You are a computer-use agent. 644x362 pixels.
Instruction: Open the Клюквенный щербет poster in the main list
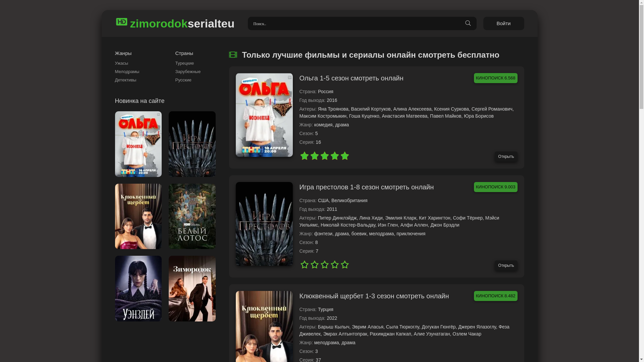coord(264,326)
